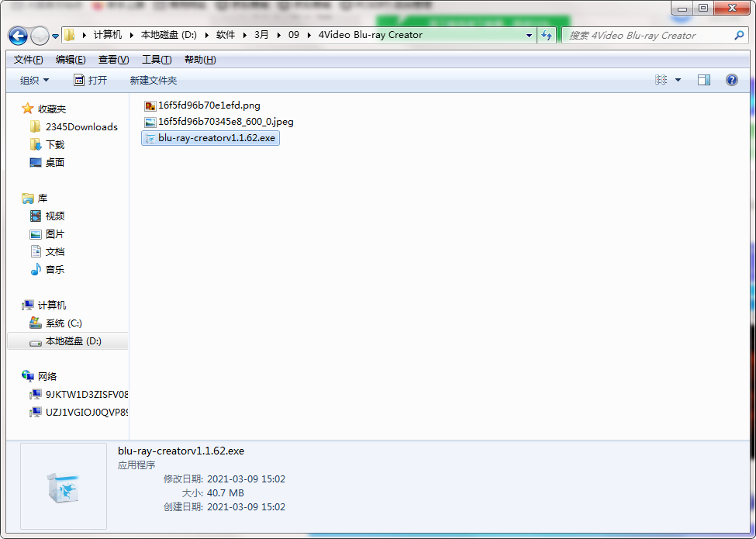Click 修改日期 value 2021-03-09 15:02

(246, 479)
